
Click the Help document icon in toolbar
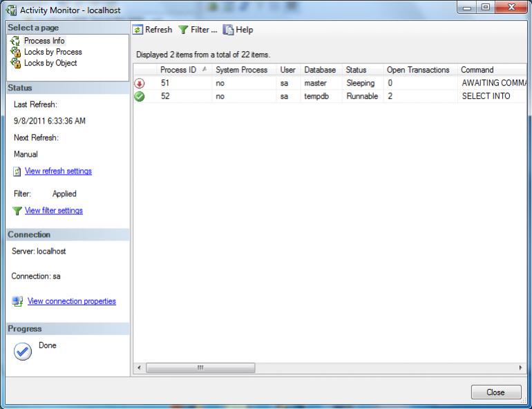click(x=228, y=30)
